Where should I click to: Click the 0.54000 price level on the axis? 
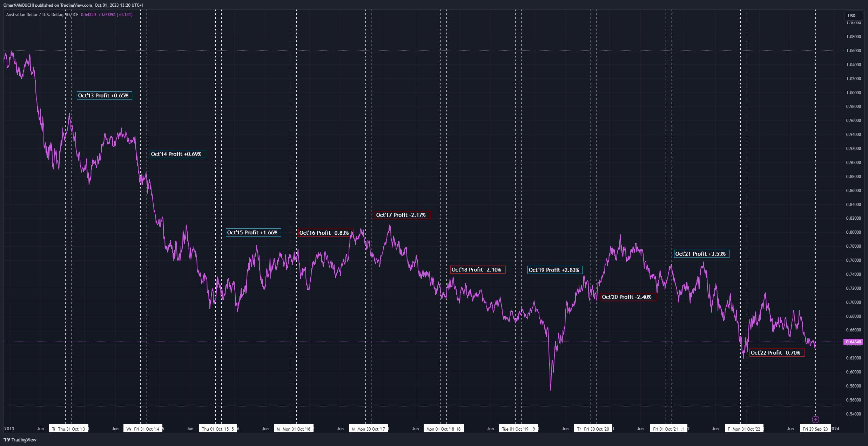pos(854,414)
